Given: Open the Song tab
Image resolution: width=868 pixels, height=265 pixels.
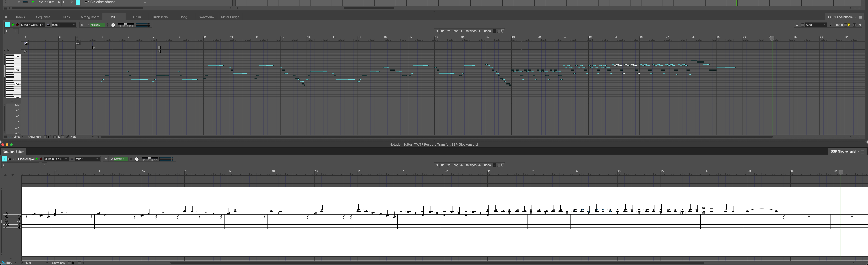Looking at the screenshot, I should [183, 17].
